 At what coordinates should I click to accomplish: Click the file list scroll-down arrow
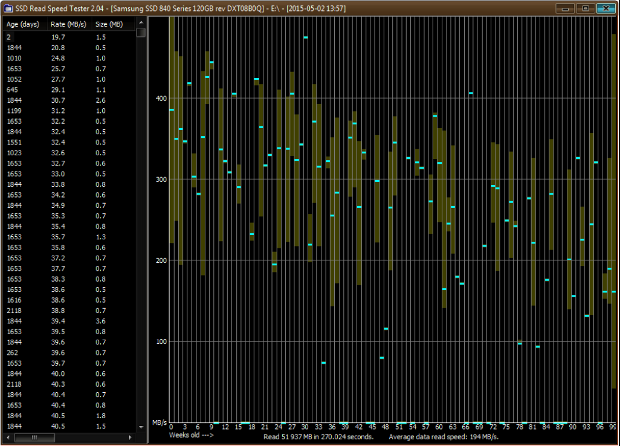click(142, 428)
